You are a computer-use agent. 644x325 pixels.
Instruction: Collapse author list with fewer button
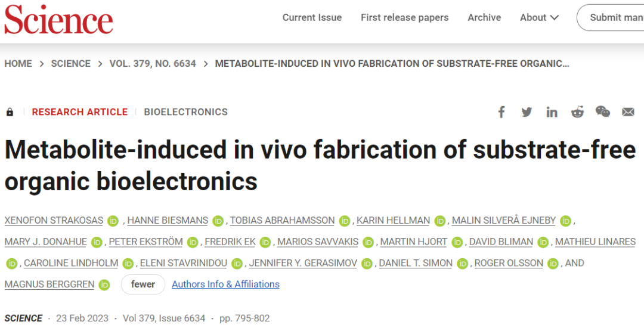(143, 284)
